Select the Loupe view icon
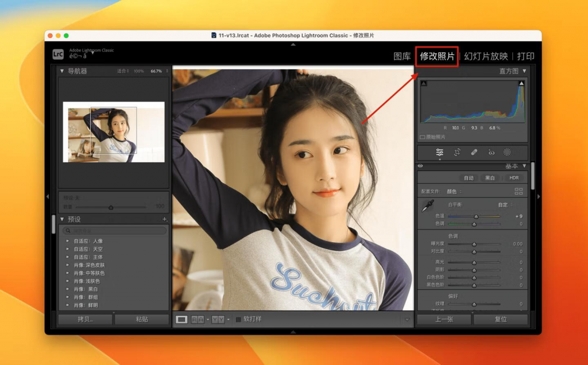 point(182,319)
